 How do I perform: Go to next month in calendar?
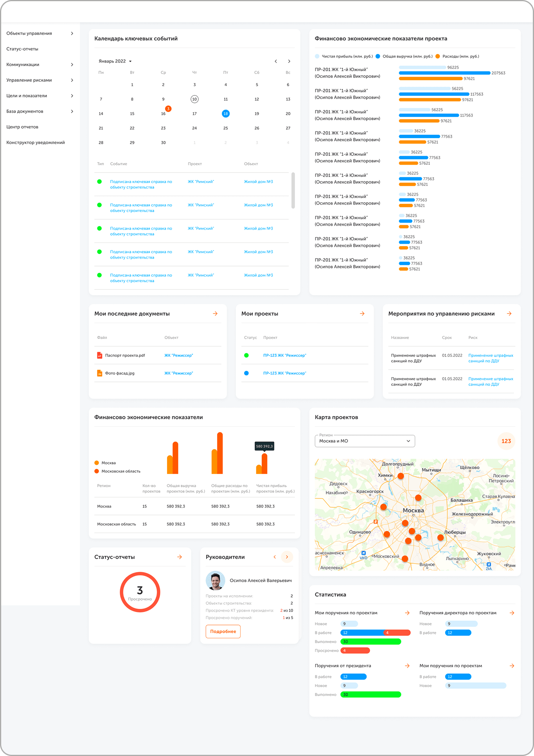pos(289,61)
